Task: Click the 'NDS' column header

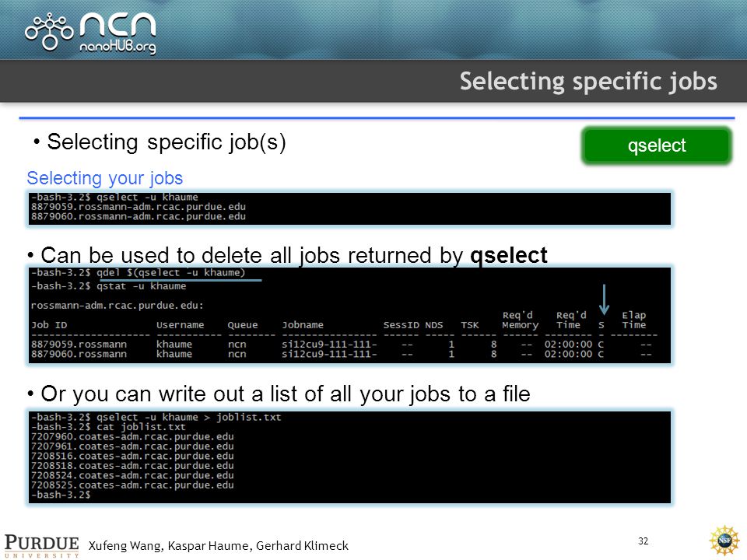Action: point(433,325)
